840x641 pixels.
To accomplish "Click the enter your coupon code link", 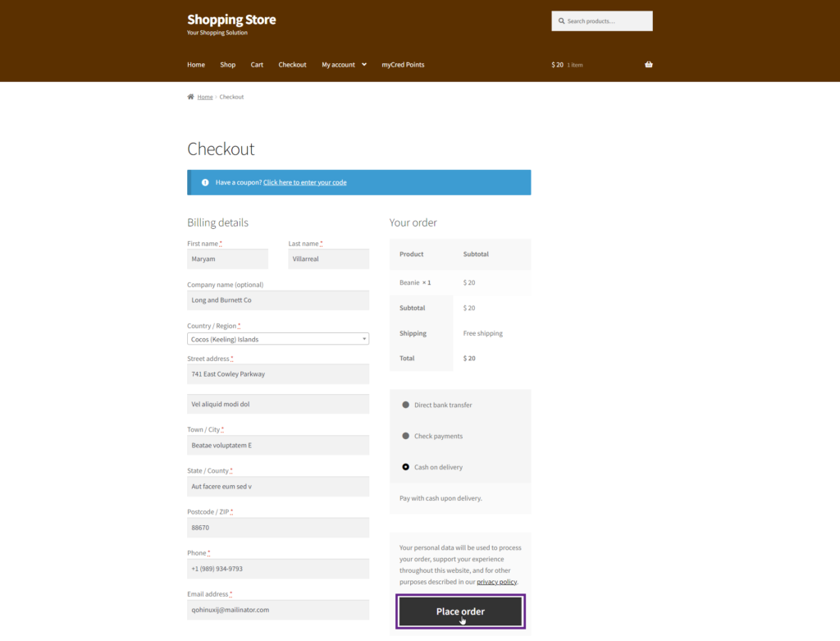I will click(x=305, y=182).
